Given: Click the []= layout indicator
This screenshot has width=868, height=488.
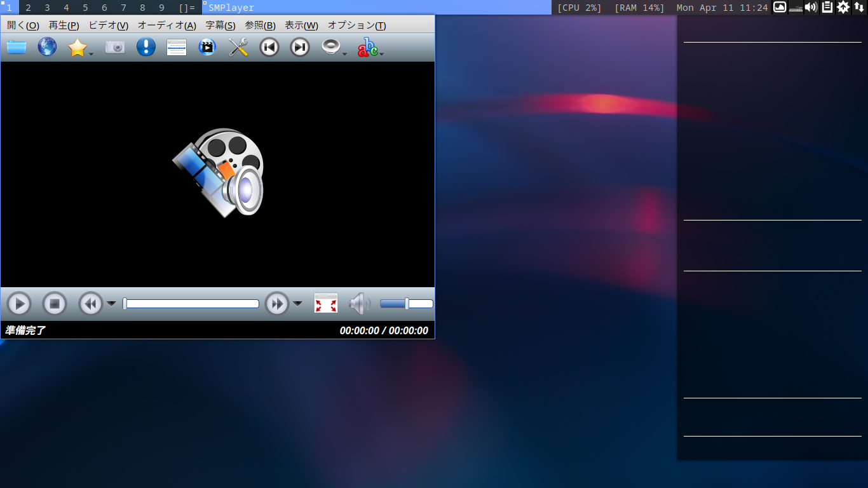Looking at the screenshot, I should (187, 8).
